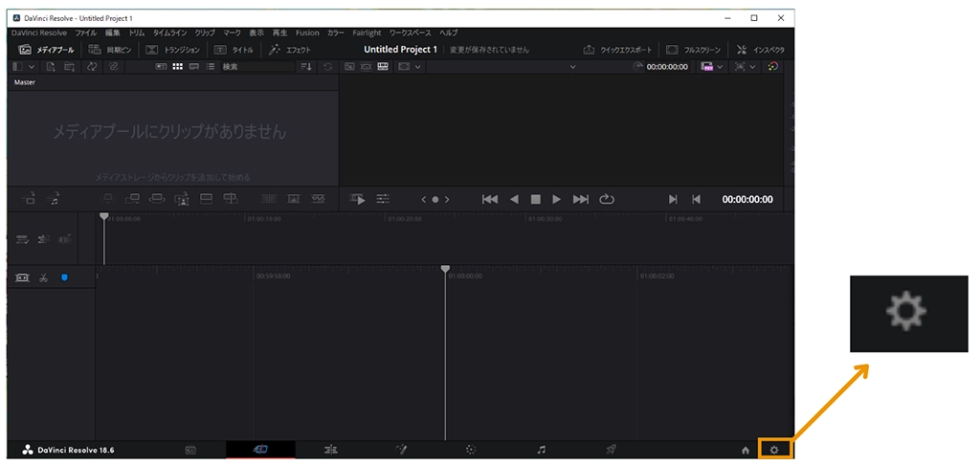The width and height of the screenshot is (980, 465).
Task: Toggle loop playback
Action: (x=607, y=199)
